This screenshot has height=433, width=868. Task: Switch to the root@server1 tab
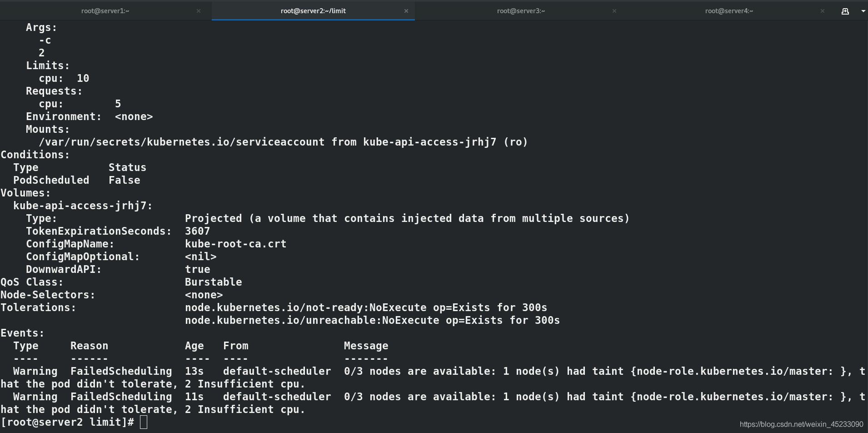(x=105, y=11)
